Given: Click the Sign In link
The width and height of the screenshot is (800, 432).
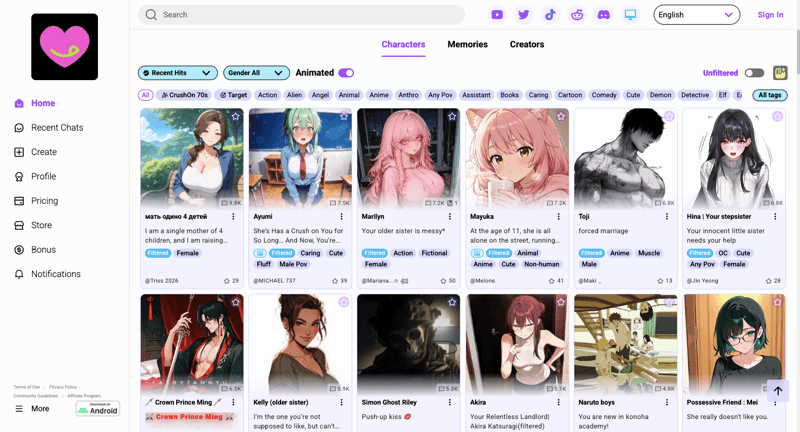Looking at the screenshot, I should (770, 15).
